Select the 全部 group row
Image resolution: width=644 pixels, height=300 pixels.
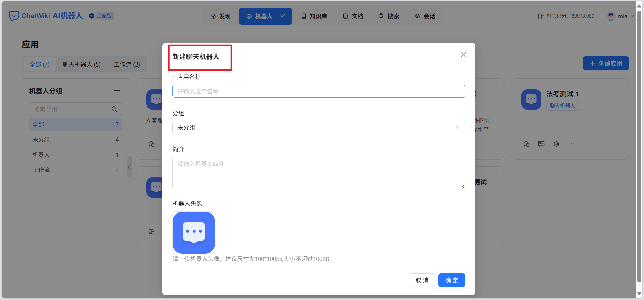[x=75, y=124]
